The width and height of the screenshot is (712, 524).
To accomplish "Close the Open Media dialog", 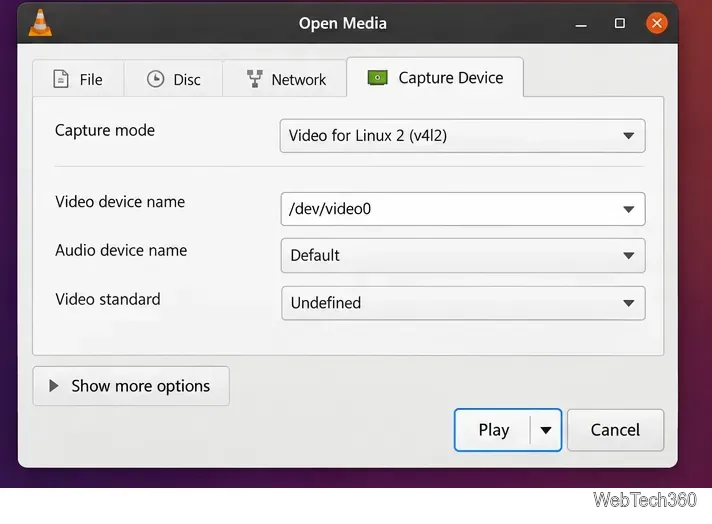I will tap(657, 23).
